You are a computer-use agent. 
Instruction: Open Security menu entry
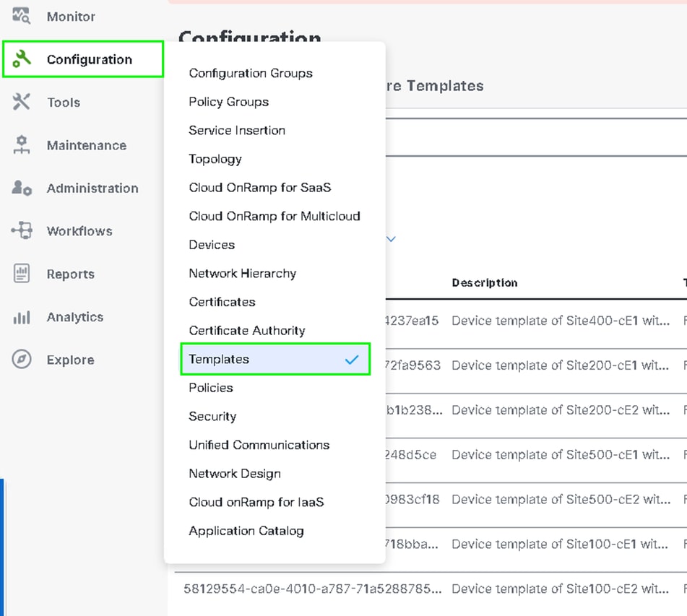click(212, 416)
